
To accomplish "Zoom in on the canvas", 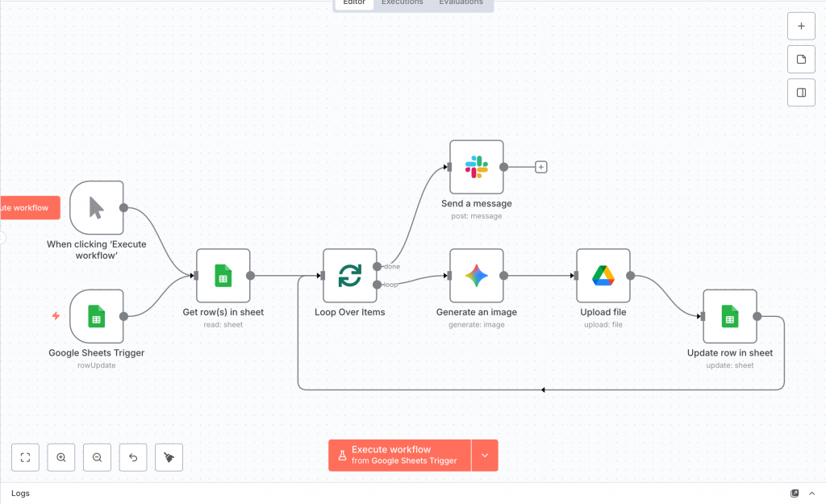I will click(x=61, y=457).
